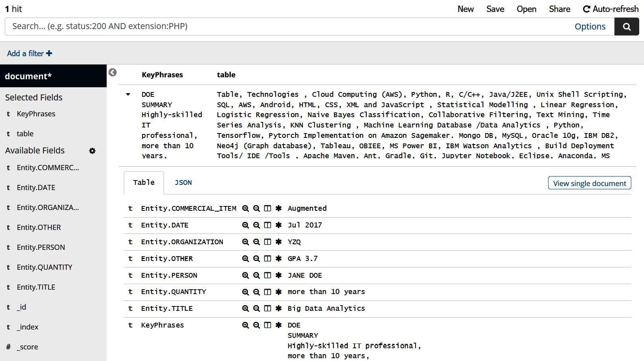The height and width of the screenshot is (361, 644).
Task: Collapse the field sidebar with the arrow icon
Action: pos(113,72)
